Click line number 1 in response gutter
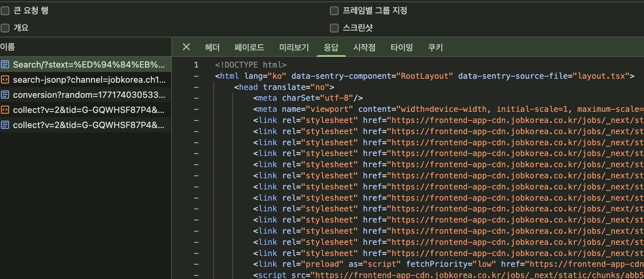The image size is (644, 279). point(196,65)
